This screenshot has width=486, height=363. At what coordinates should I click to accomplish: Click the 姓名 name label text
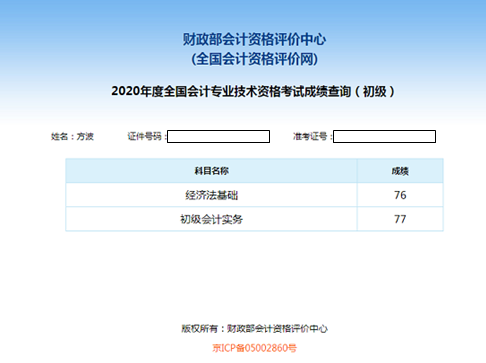pos(72,136)
